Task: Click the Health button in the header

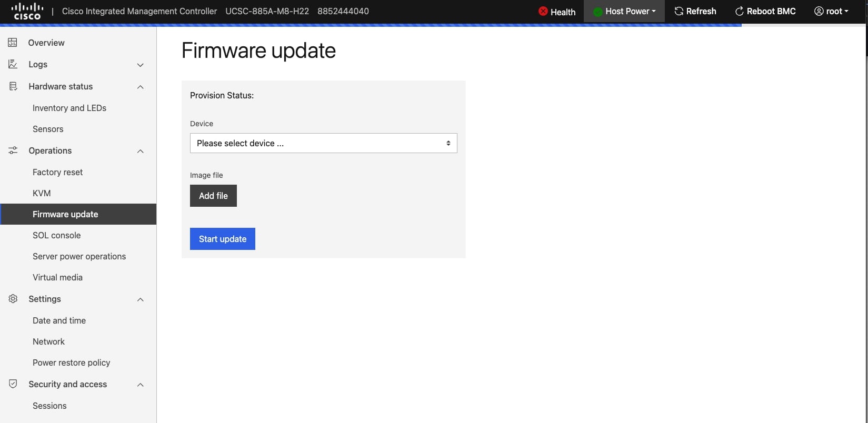Action: 557,11
